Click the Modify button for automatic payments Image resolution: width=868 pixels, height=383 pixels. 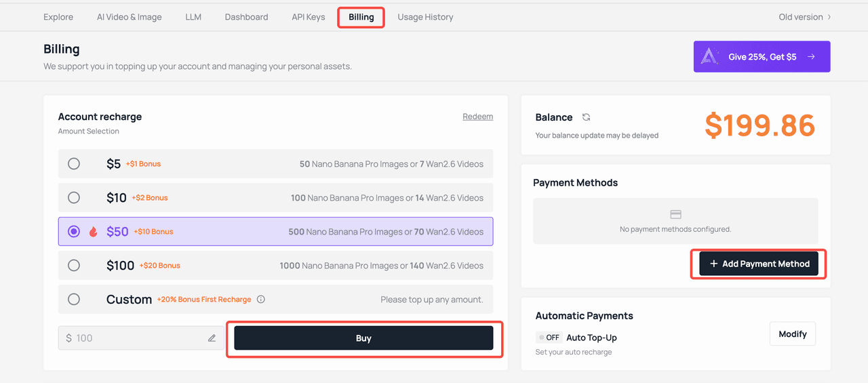(793, 334)
